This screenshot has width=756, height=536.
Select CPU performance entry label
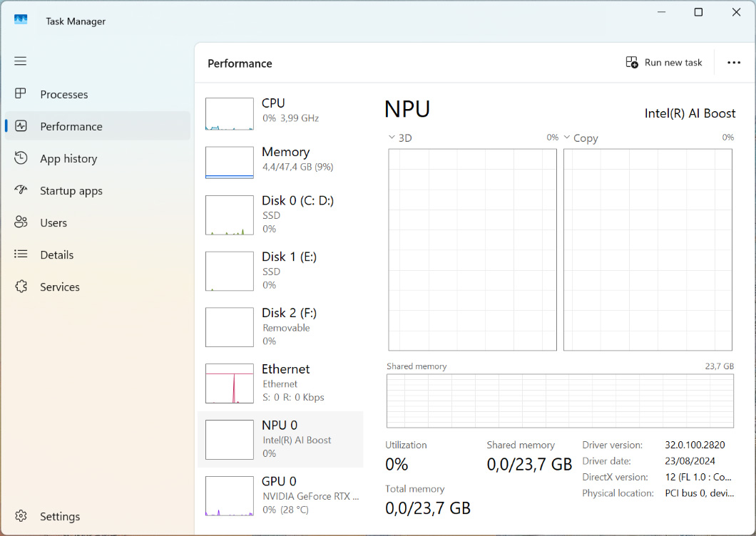(273, 103)
